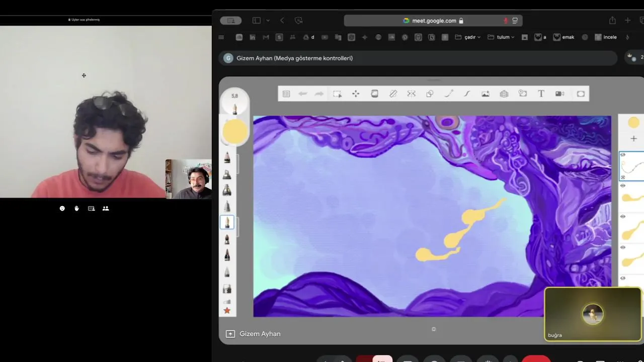Toggle the eye icon of the third layer
This screenshot has width=644, height=362.
click(x=623, y=216)
